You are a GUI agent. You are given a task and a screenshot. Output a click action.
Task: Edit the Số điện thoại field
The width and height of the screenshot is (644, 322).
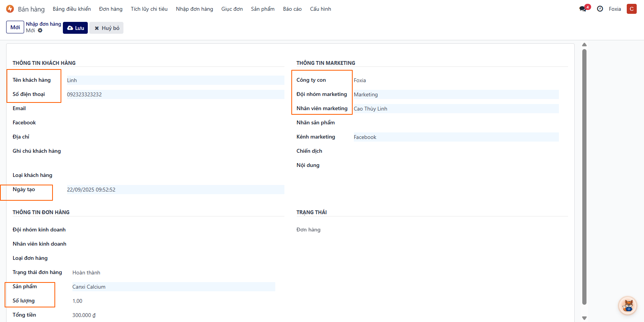click(x=175, y=94)
